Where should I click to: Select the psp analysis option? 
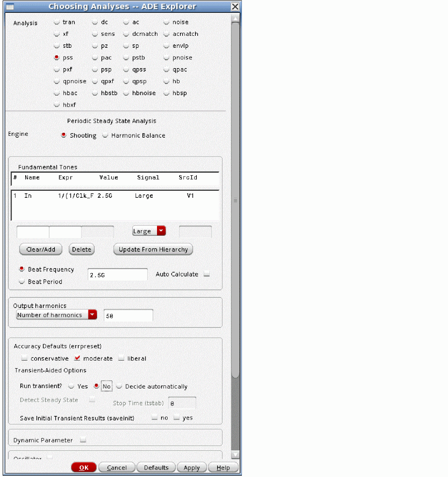tap(95, 69)
